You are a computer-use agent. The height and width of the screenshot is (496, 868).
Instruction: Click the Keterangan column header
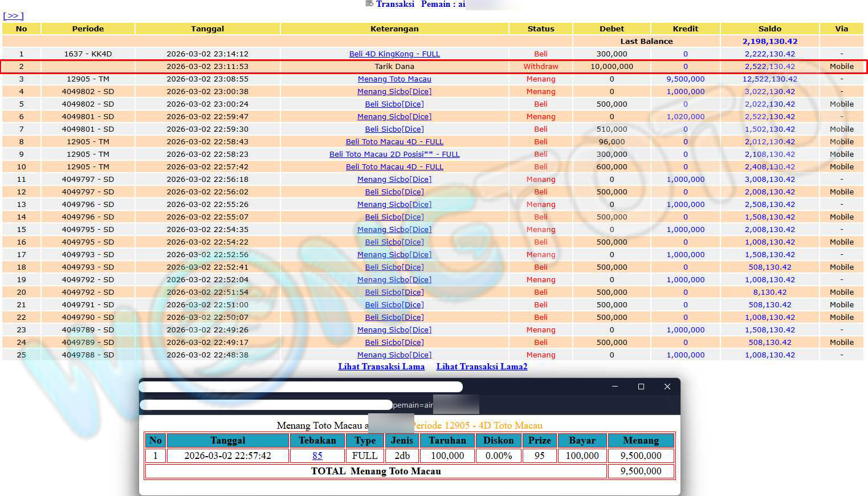[x=394, y=29]
